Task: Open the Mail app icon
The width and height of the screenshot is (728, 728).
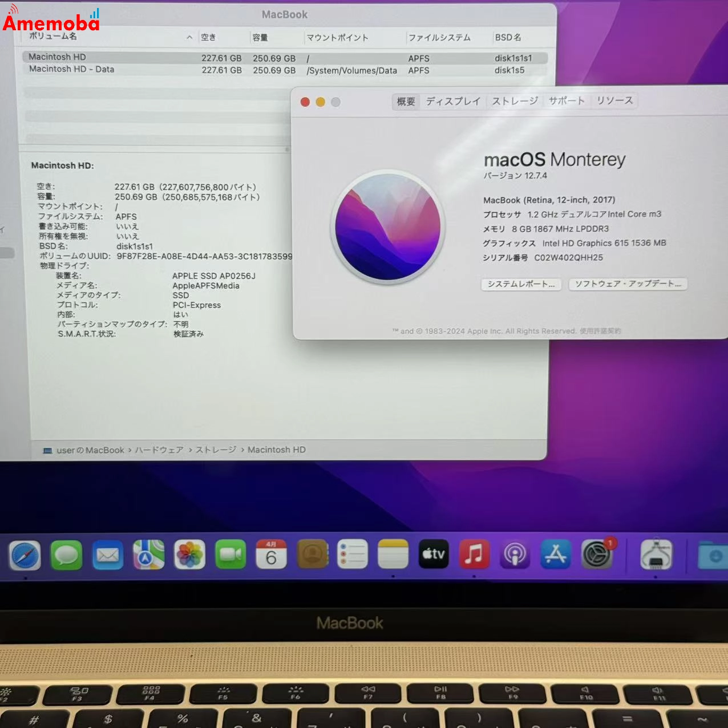Action: pyautogui.click(x=108, y=555)
